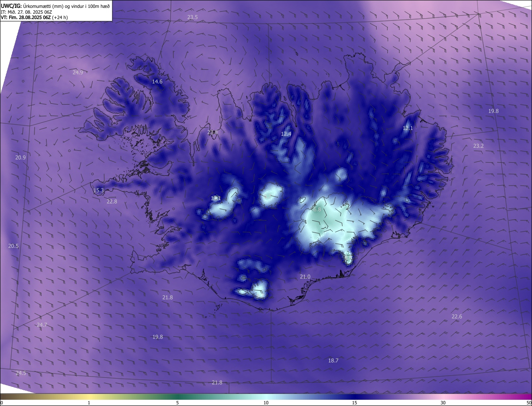Viewport: 532px width, 406px height.
Task: Click the 23.2 value off the east coast
Action: pos(478,146)
